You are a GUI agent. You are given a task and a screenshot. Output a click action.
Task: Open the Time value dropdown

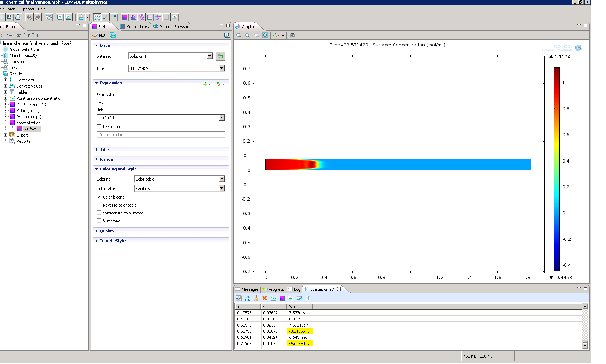[222, 68]
